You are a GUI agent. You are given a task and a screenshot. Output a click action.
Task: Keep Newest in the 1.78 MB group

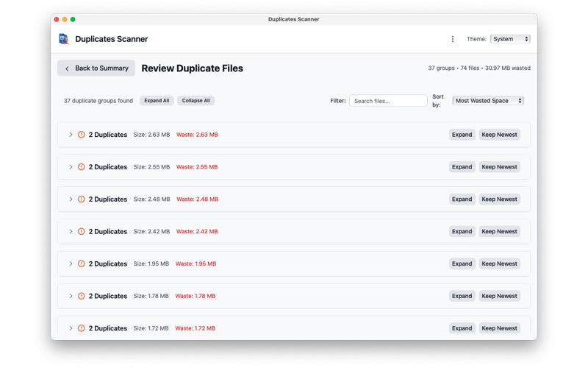(x=500, y=296)
